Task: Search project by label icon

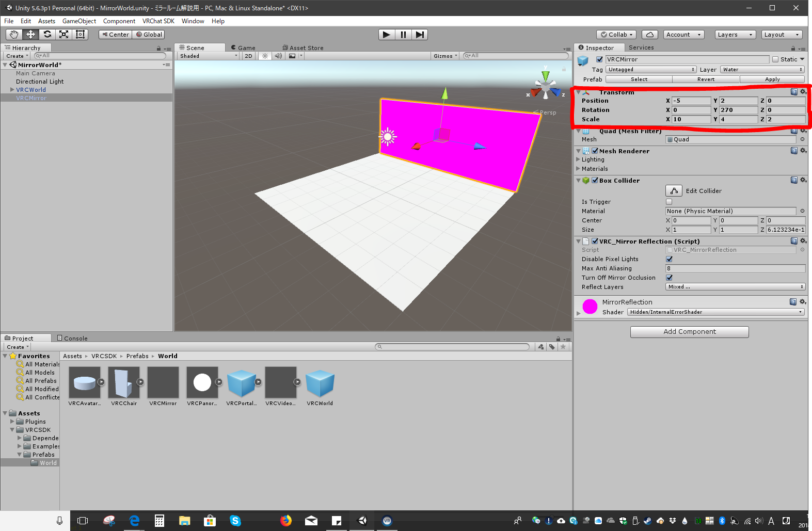Action: (552, 347)
